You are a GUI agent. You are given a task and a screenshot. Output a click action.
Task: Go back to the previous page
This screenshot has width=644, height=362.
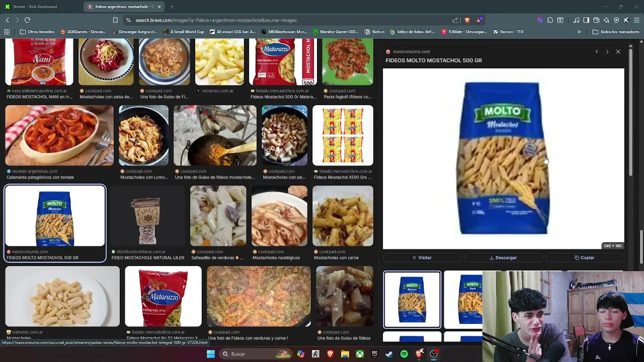(x=7, y=20)
